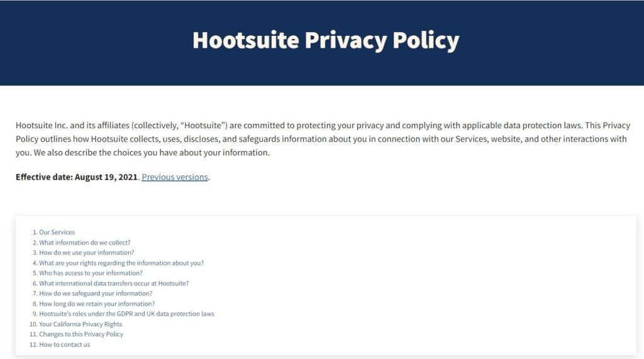
Task: Click the intro paragraph about protecting your privacy
Action: tap(323, 139)
